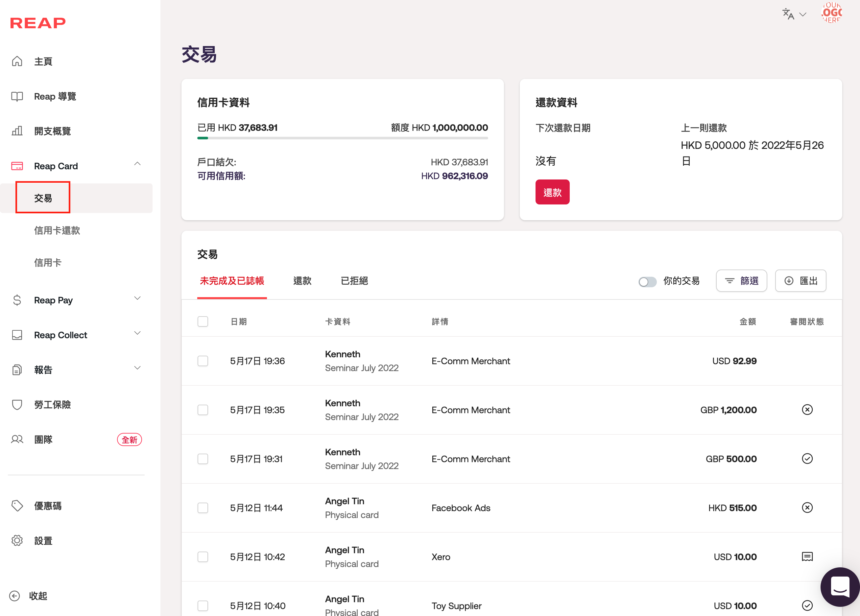Toggle 你的交易 switch on

(647, 281)
